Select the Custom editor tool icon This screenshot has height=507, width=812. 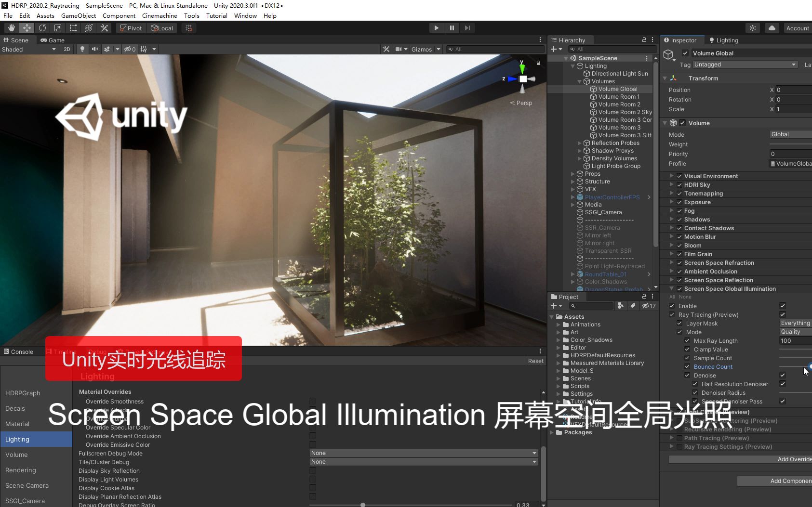click(x=104, y=27)
